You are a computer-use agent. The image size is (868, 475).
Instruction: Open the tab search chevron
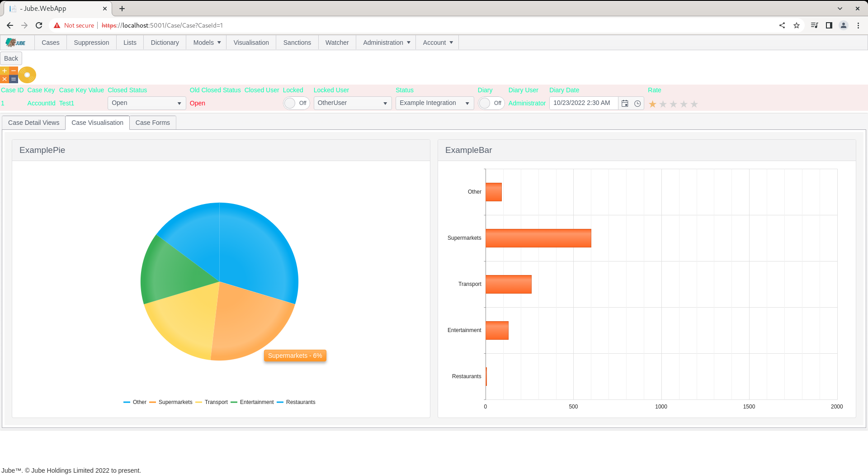840,9
